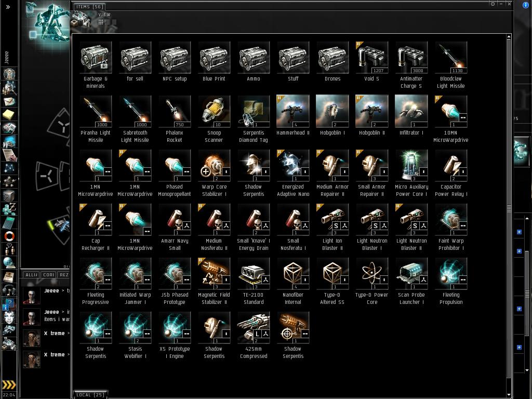
Task: Launch the Calculator from the sidebar
Action: coord(9,222)
